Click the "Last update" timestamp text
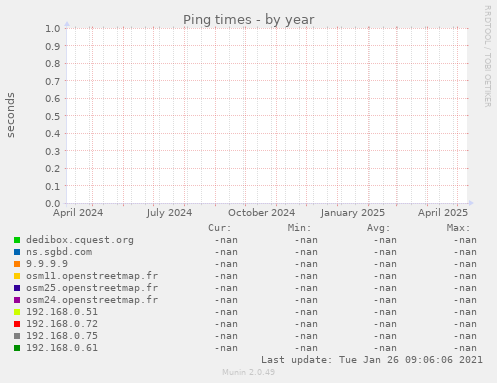 tap(372, 360)
